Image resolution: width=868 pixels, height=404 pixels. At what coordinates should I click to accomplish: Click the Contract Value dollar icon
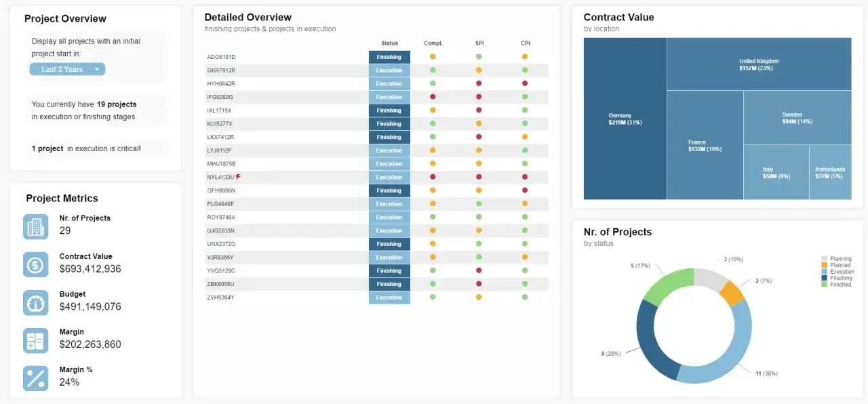(x=35, y=264)
